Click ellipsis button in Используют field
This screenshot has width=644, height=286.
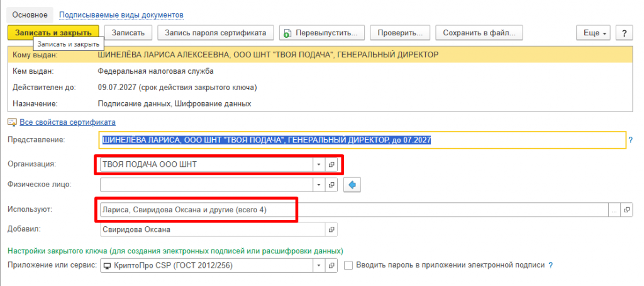(614, 210)
